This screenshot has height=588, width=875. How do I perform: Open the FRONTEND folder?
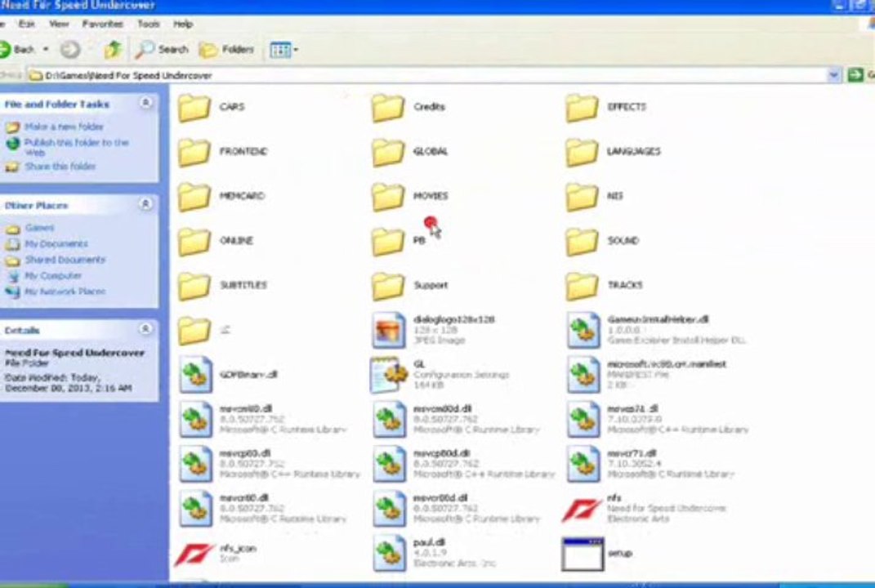tap(223, 152)
